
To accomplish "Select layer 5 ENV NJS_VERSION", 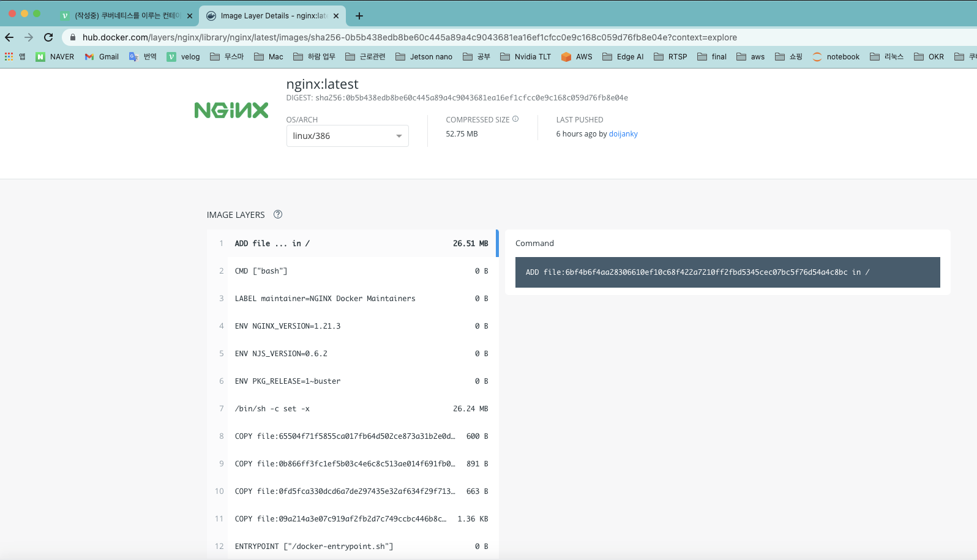I will [x=353, y=353].
